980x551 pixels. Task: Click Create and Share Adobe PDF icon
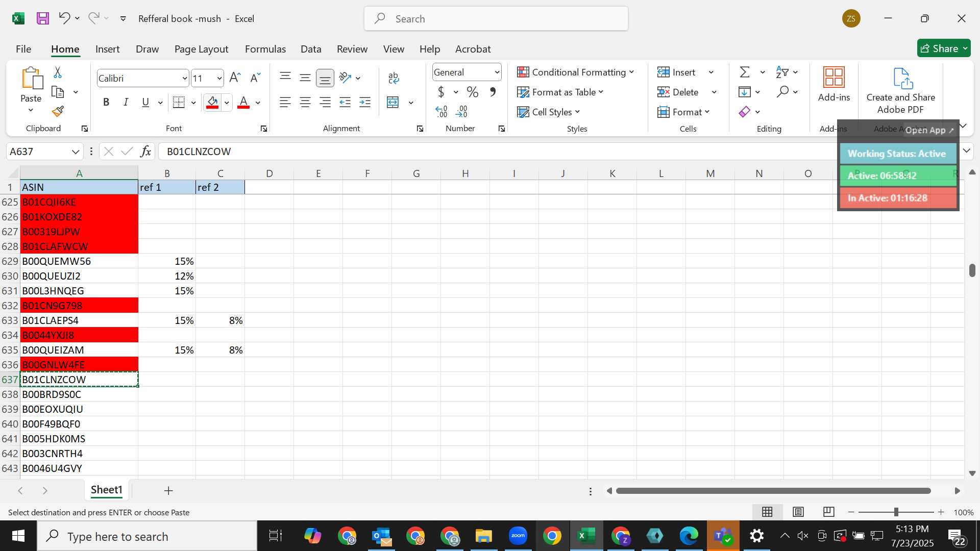[x=902, y=79]
